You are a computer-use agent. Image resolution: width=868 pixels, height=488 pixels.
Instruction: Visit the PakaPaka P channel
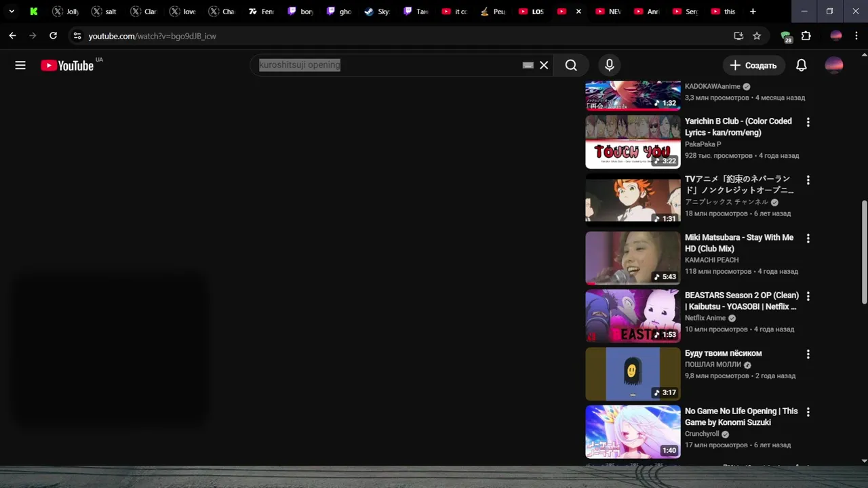coord(703,144)
